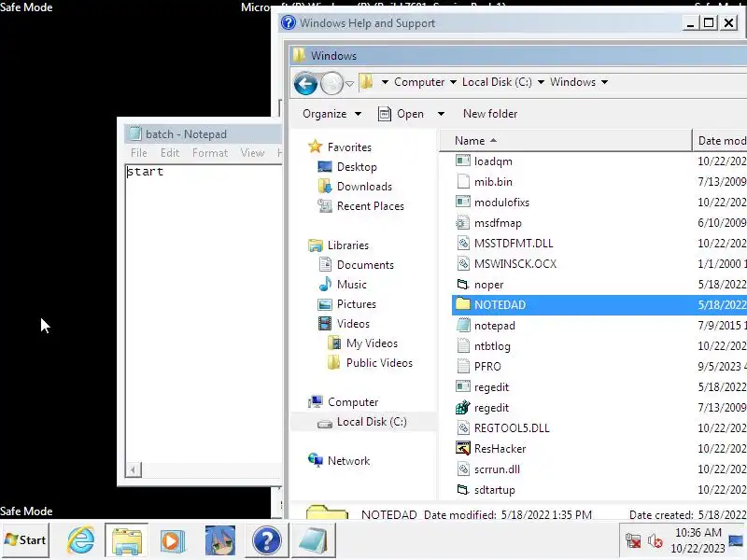Click the loadqm file icon
The image size is (747, 560).
(462, 161)
